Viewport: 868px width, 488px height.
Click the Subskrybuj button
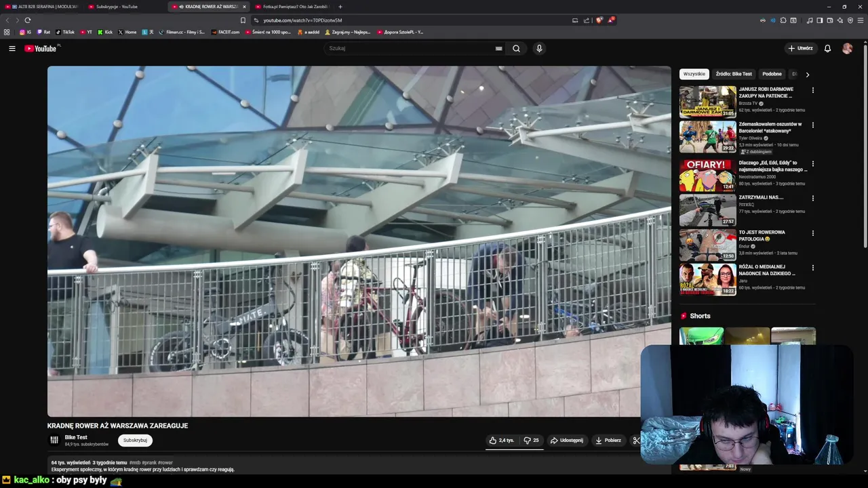pyautogui.click(x=135, y=441)
